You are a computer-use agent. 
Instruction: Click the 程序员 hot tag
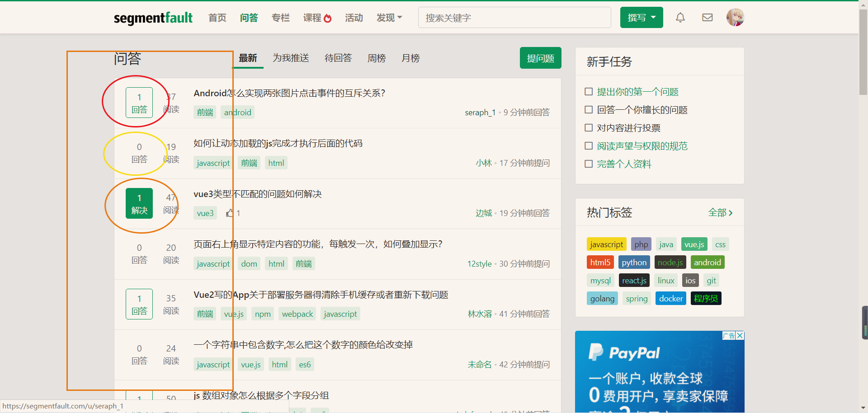pos(706,298)
